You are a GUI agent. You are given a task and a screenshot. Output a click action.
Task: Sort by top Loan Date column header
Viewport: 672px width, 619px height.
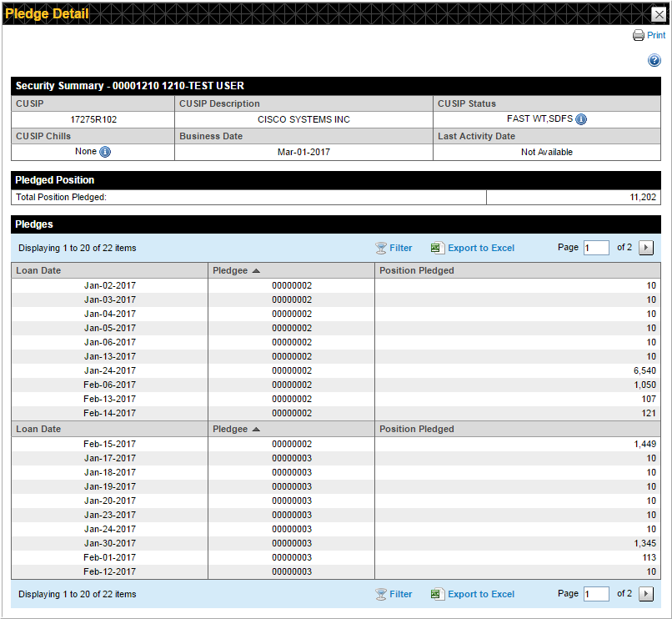38,270
